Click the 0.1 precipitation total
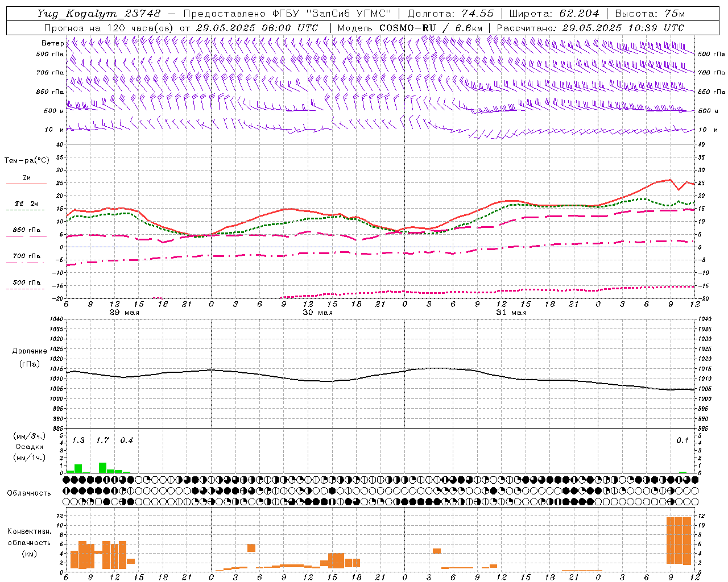728x582 pixels. click(682, 440)
